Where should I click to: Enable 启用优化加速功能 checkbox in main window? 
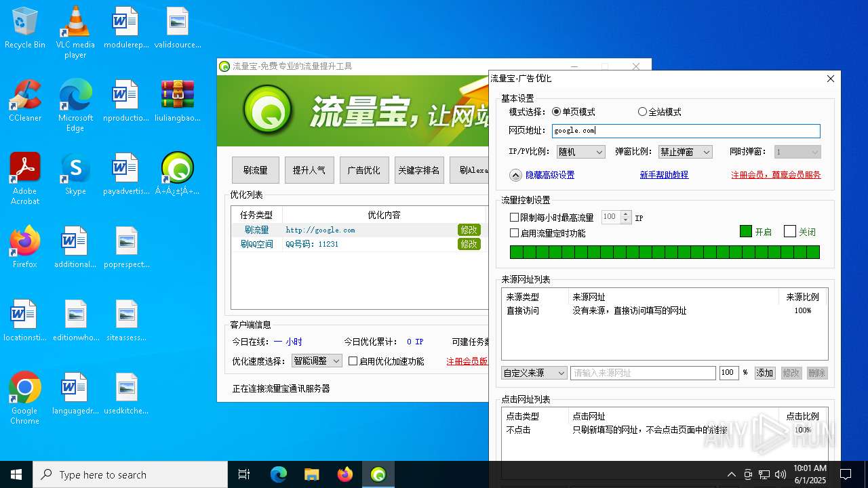coord(353,361)
